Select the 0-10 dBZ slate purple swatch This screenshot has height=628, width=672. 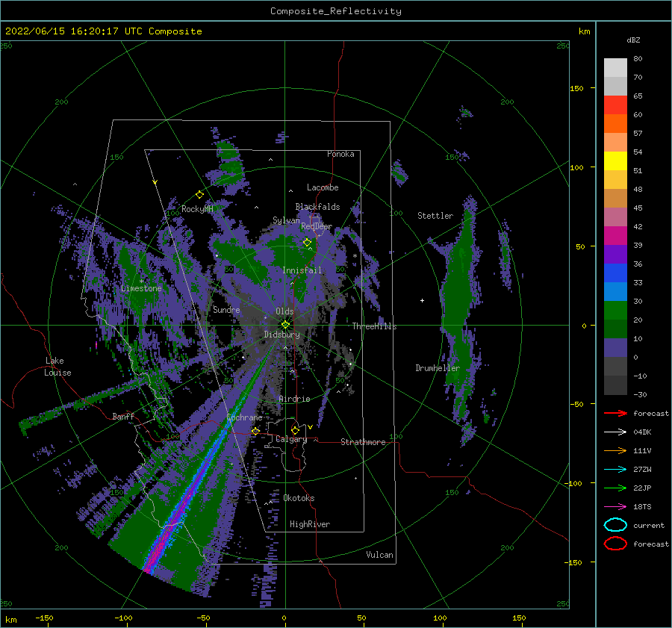(615, 347)
